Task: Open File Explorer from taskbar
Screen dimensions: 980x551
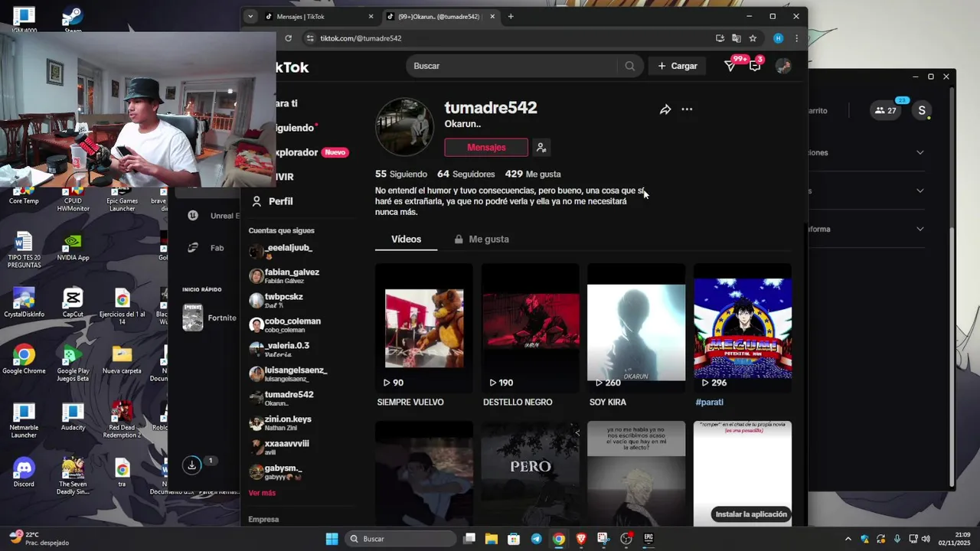Action: (491, 539)
